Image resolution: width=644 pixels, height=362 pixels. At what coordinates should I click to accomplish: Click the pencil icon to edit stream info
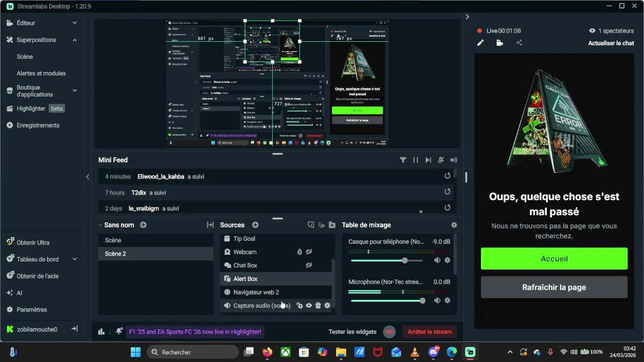coord(480,43)
